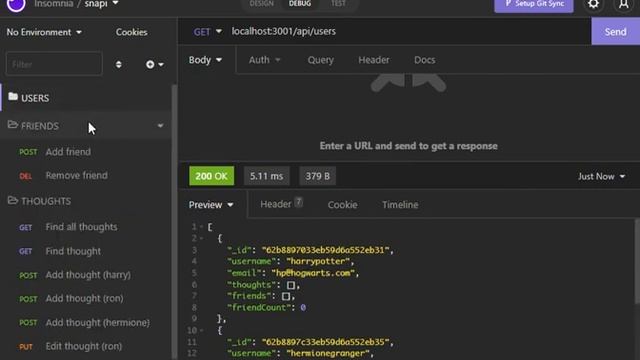Screen dimensions: 640x360
Task: Select the Add thought (ron) request
Action: coord(86,298)
